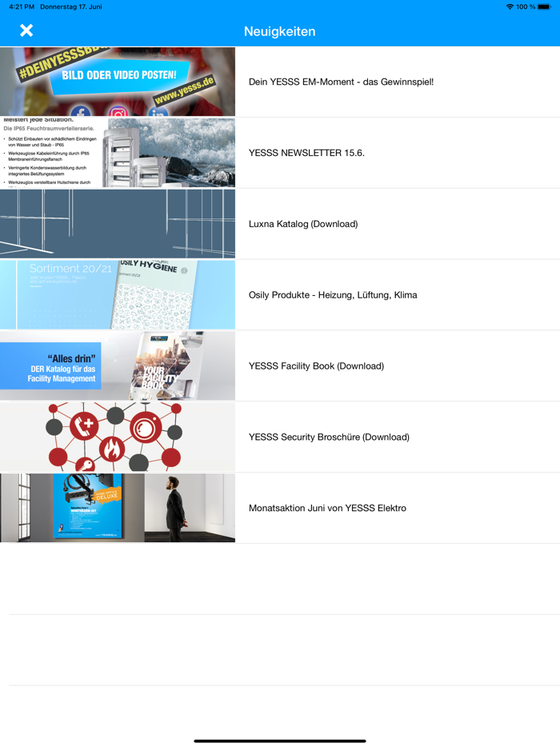Tap the Neuigkeiten header title
The height and width of the screenshot is (747, 560).
click(x=280, y=31)
